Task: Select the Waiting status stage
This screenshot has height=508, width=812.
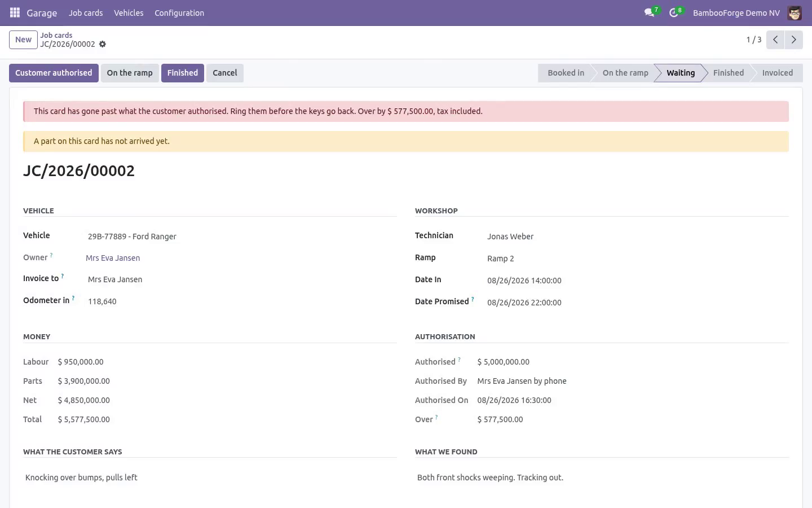Action: tap(681, 73)
